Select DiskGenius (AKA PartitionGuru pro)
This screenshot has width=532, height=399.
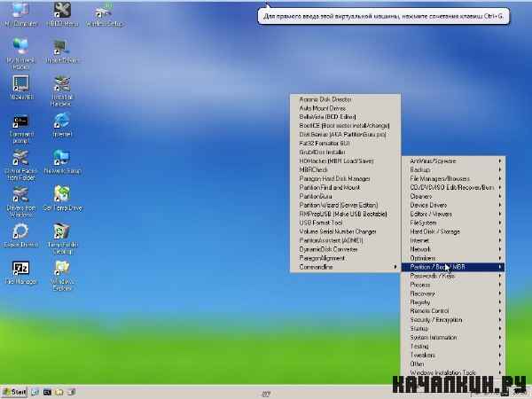[345, 135]
